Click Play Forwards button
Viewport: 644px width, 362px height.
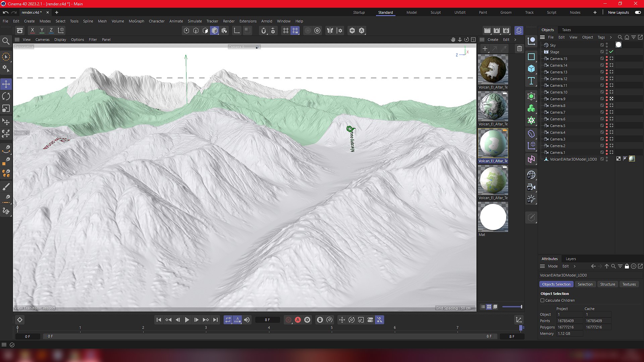[187, 320]
